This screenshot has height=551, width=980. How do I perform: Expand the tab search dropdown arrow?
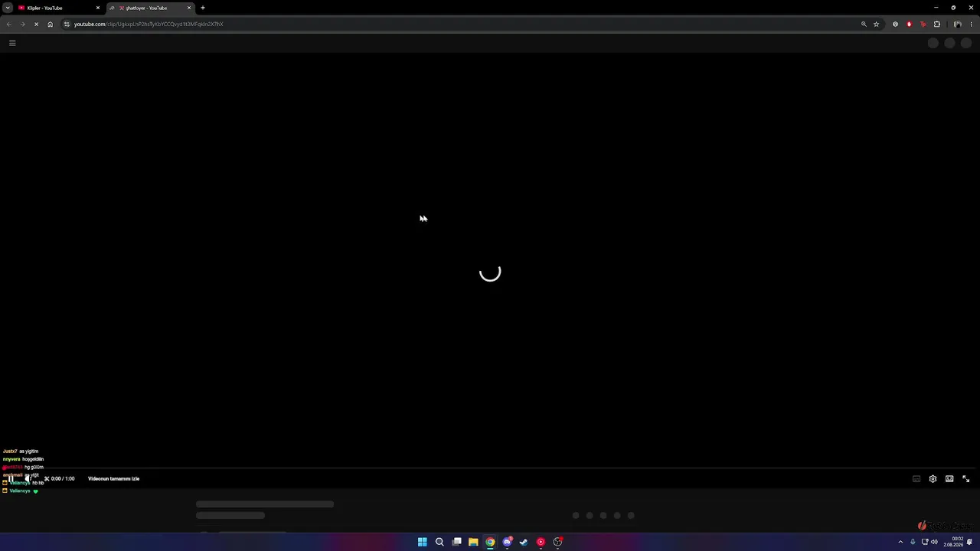(x=8, y=8)
